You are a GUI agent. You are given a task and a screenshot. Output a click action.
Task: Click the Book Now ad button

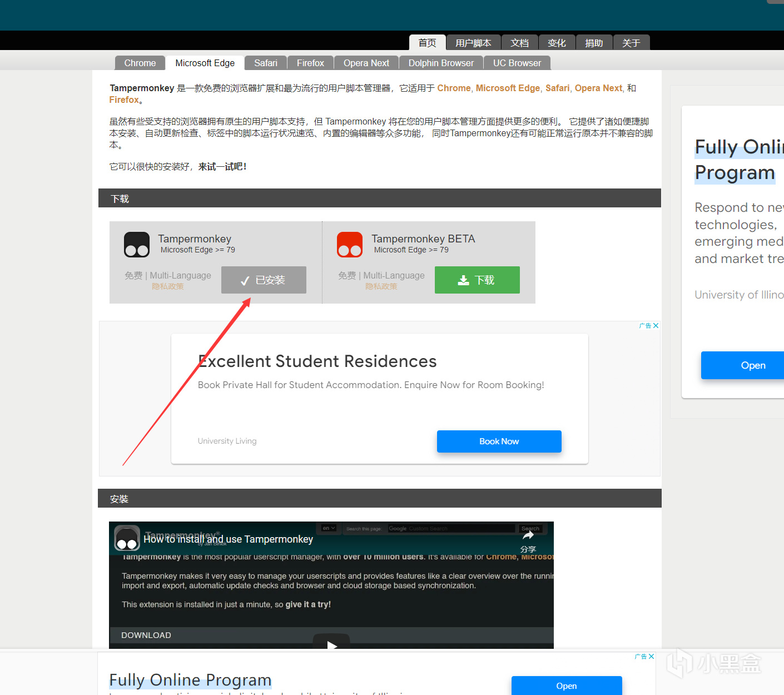point(499,441)
